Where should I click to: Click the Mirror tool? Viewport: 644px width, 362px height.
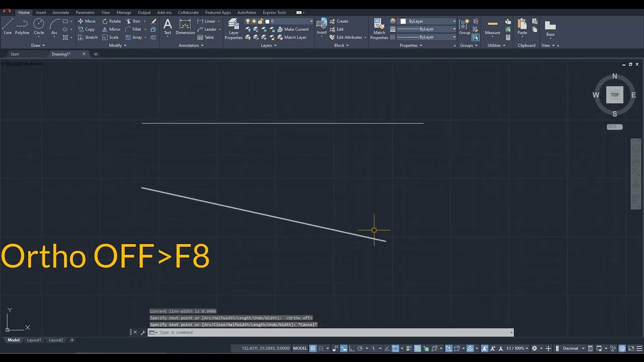click(111, 29)
